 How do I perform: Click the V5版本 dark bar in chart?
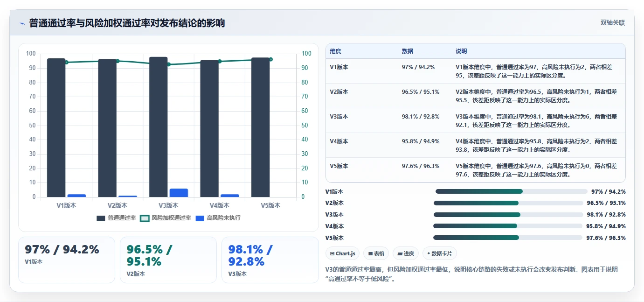261,127
